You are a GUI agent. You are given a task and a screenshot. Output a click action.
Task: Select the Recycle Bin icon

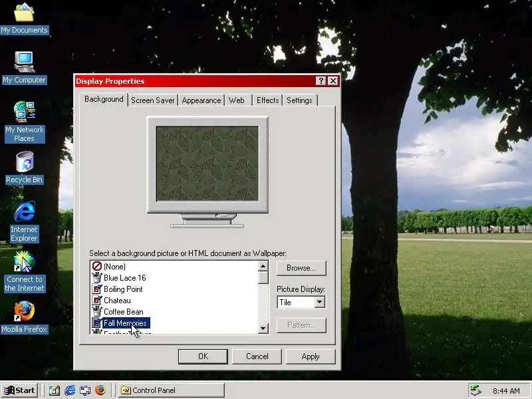[x=24, y=168]
